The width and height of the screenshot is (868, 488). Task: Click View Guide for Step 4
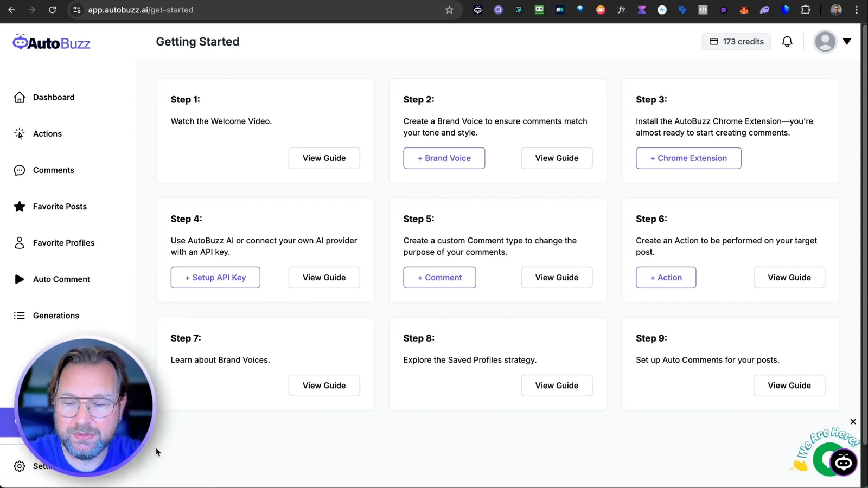tap(324, 278)
